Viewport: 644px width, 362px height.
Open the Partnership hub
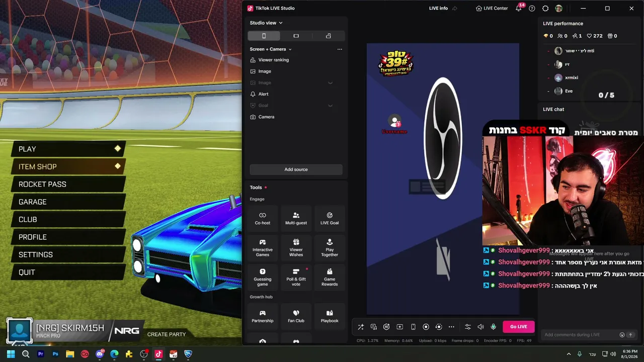click(262, 316)
